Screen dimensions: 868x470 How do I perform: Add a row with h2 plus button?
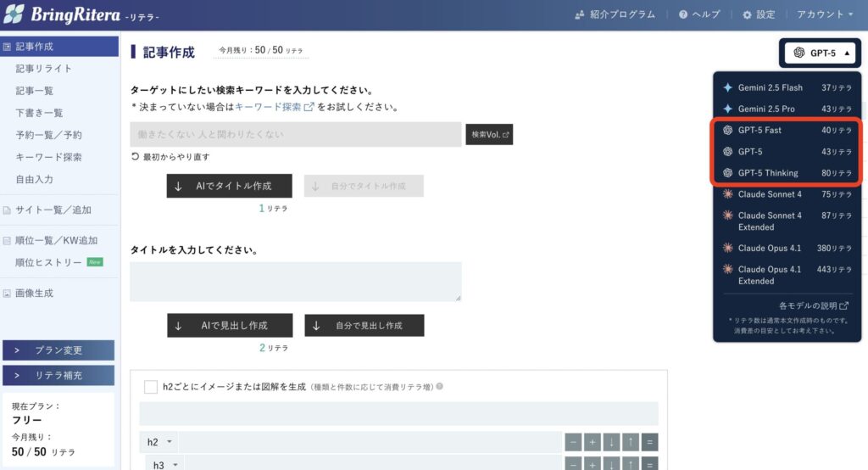click(593, 442)
